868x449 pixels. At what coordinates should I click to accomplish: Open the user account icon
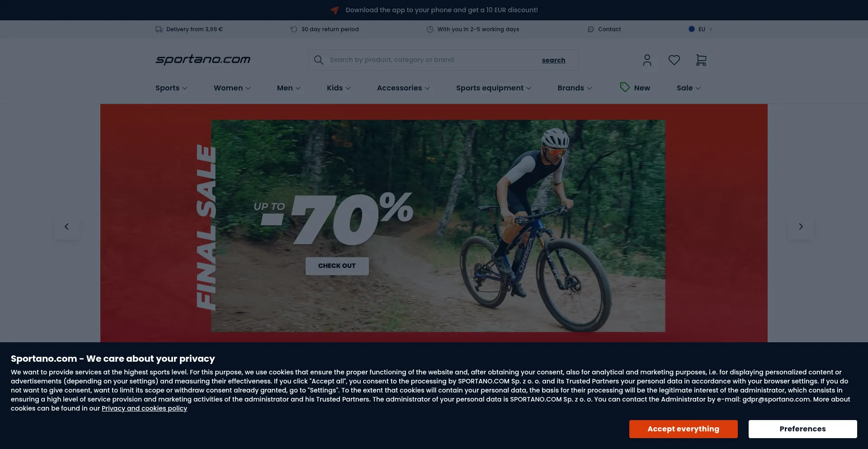[647, 60]
